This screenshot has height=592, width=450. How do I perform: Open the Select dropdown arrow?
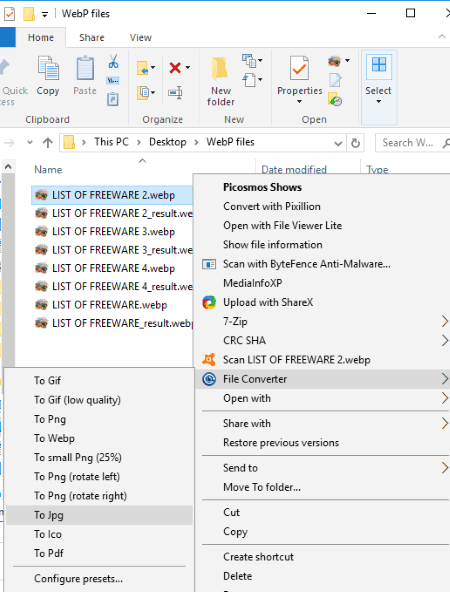[379, 102]
